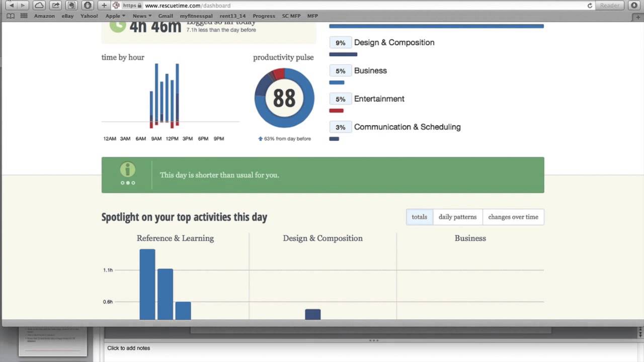Open the iCloud tabs cloud icon
This screenshot has height=362, width=644.
tap(39, 6)
